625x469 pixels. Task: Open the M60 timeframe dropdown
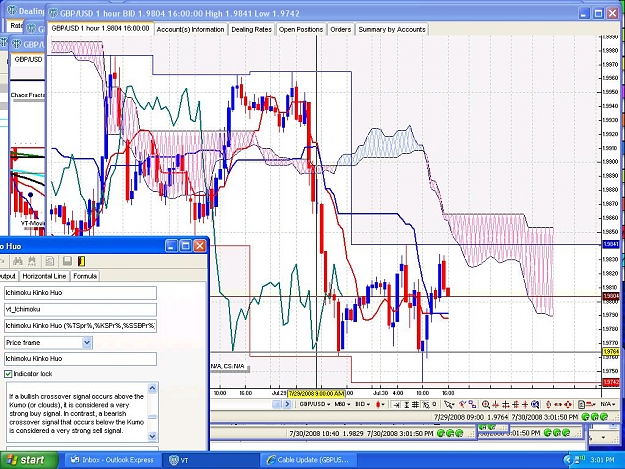coord(342,404)
